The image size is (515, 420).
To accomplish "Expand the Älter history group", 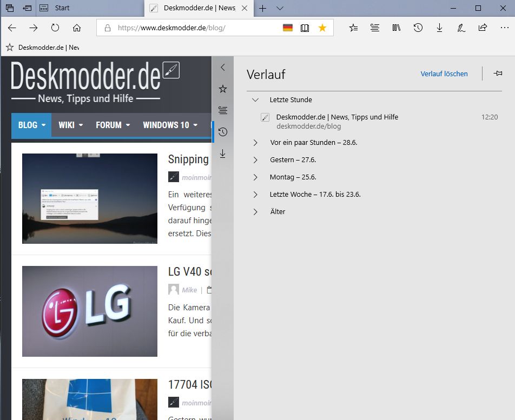I will [255, 212].
